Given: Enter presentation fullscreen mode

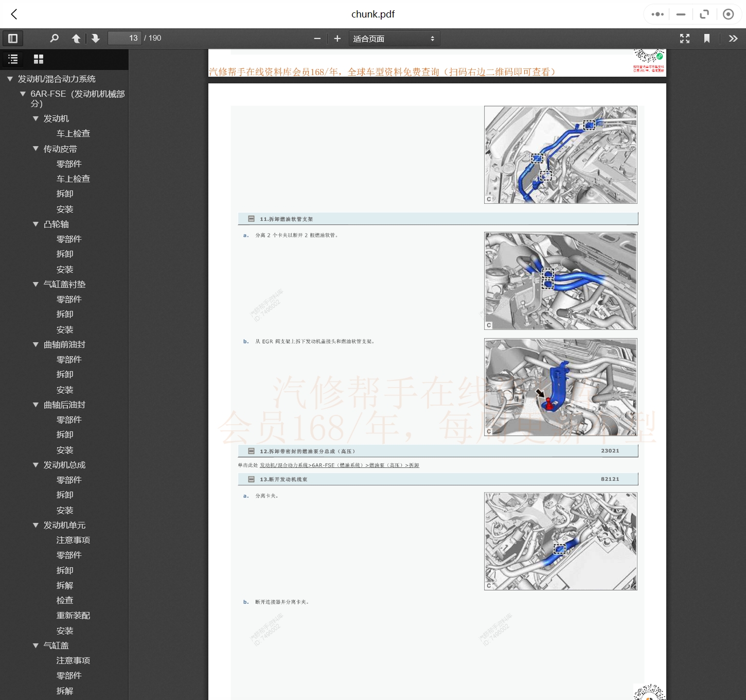Looking at the screenshot, I should [x=684, y=39].
